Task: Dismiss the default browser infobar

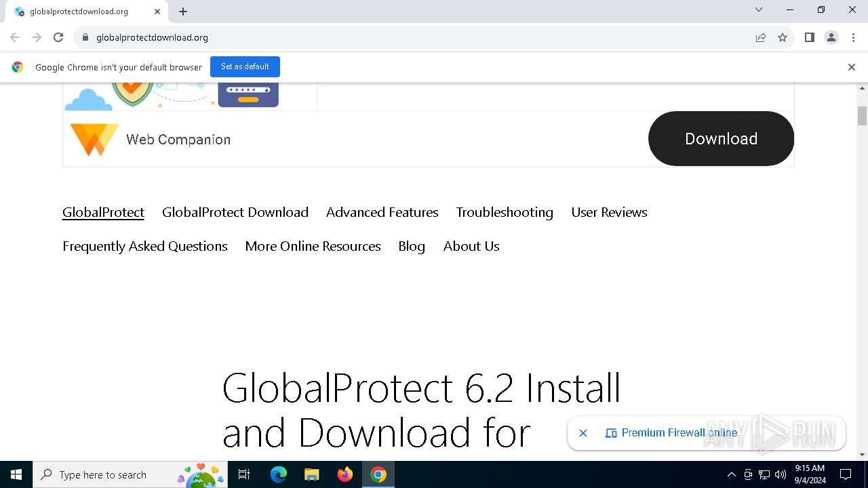Action: tap(852, 67)
